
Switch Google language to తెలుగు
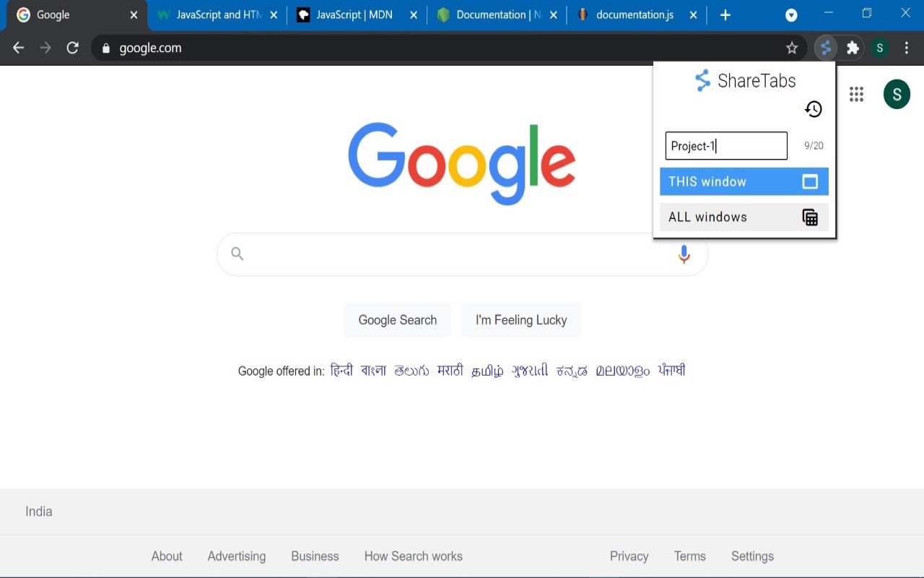click(x=411, y=371)
